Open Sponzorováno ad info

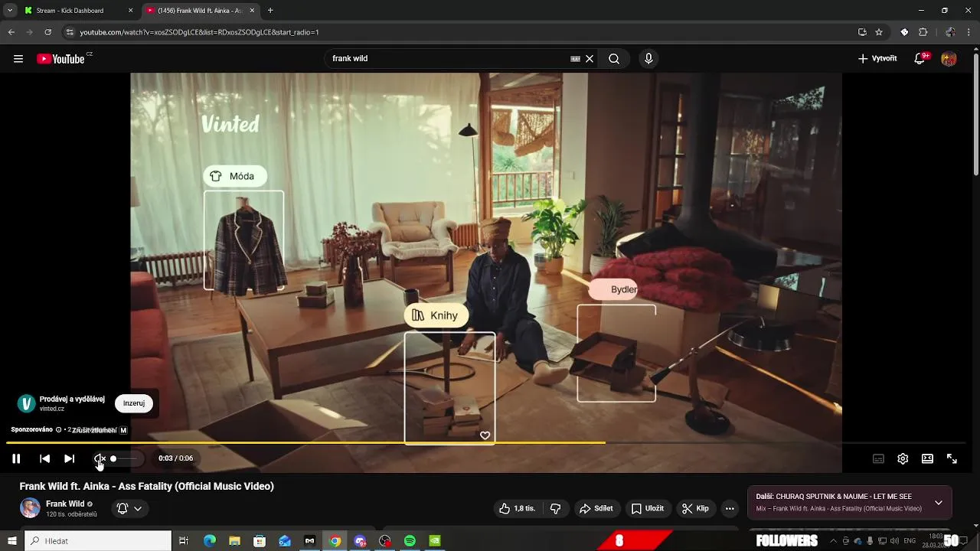click(36, 430)
